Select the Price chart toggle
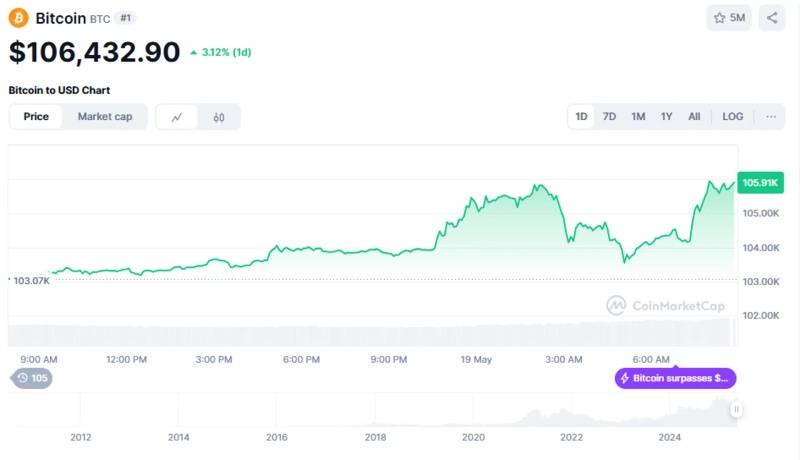 (36, 117)
